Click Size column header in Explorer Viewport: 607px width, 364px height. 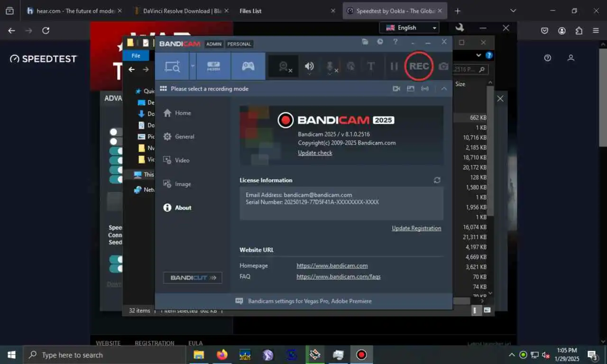coord(460,84)
